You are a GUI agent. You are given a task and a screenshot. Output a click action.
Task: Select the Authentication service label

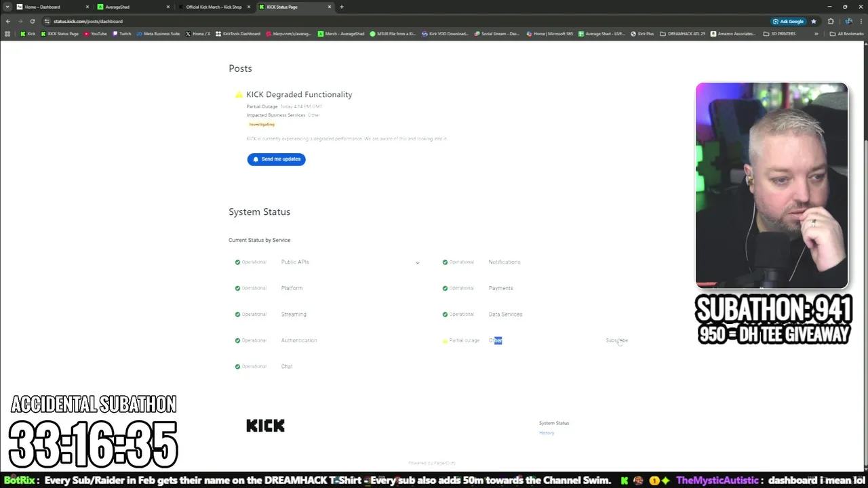299,340
